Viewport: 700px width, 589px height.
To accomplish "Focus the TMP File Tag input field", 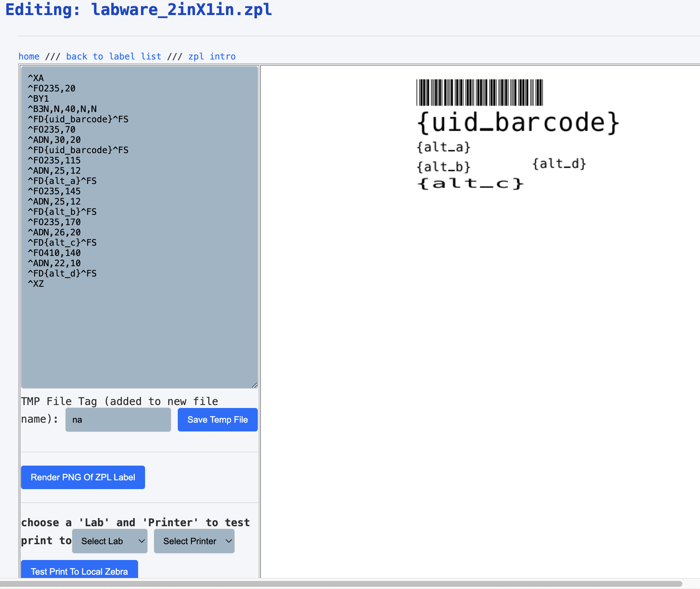I will 118,420.
